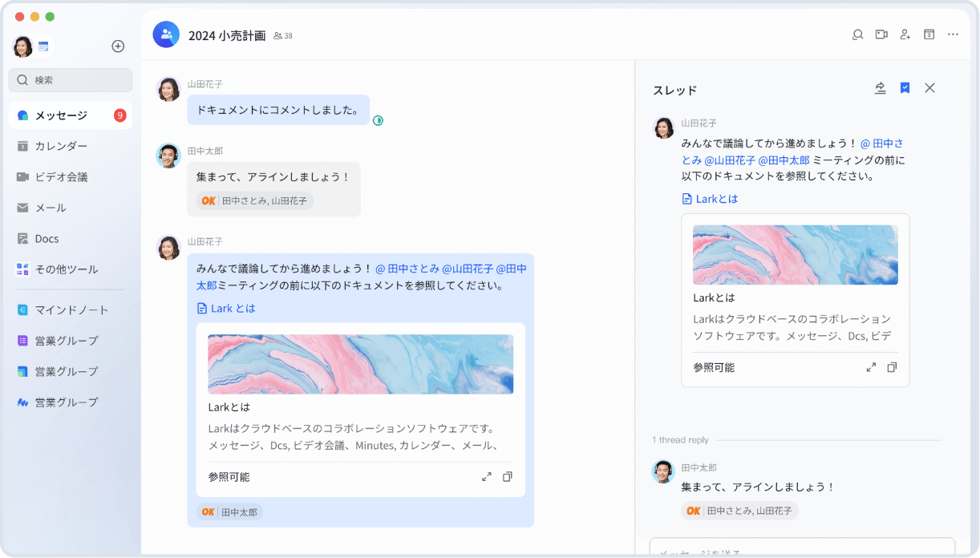The image size is (980, 558).
Task: Toggle OK reaction under main chat document message
Action: 229,511
